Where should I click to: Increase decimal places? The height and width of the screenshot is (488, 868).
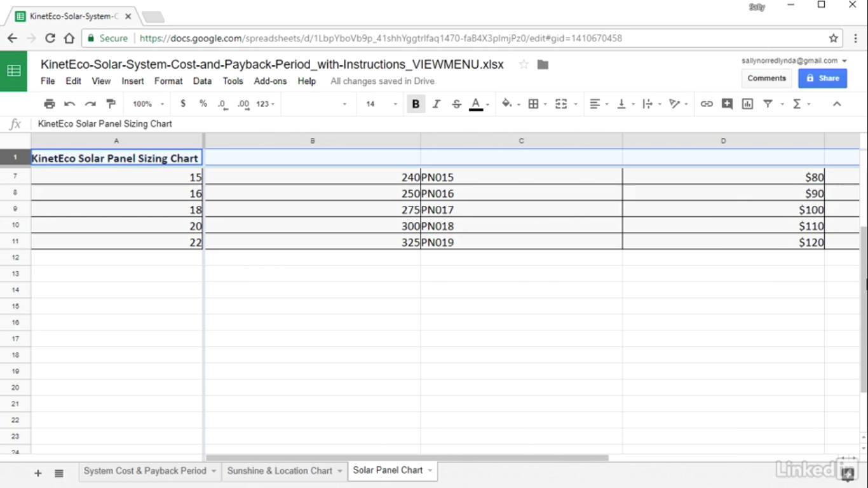243,104
